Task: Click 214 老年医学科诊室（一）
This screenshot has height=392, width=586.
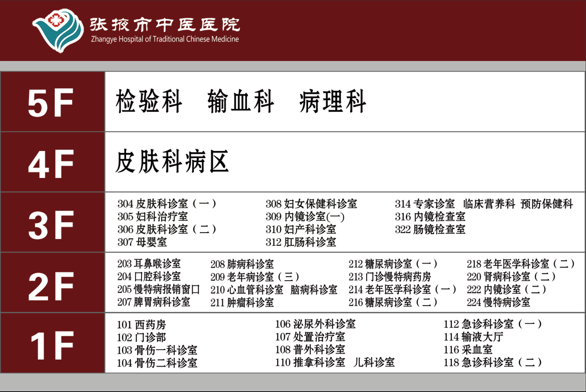Action: click(x=403, y=289)
